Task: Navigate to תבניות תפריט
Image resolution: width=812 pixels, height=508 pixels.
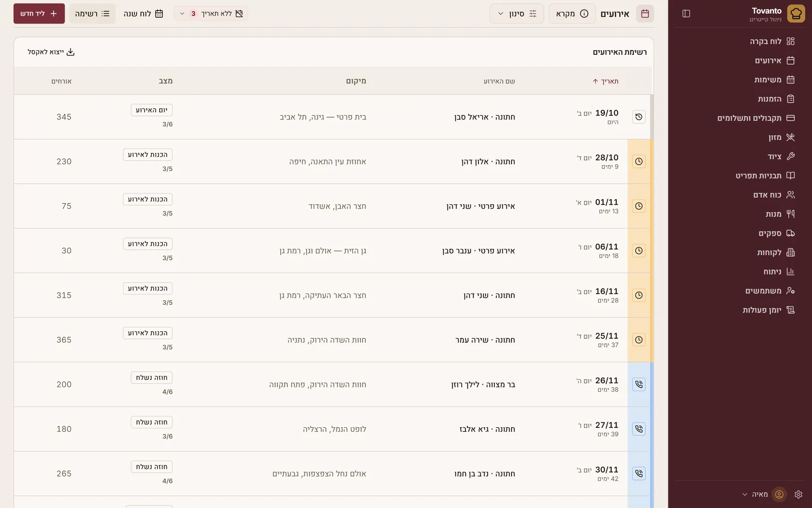Action: [740, 176]
